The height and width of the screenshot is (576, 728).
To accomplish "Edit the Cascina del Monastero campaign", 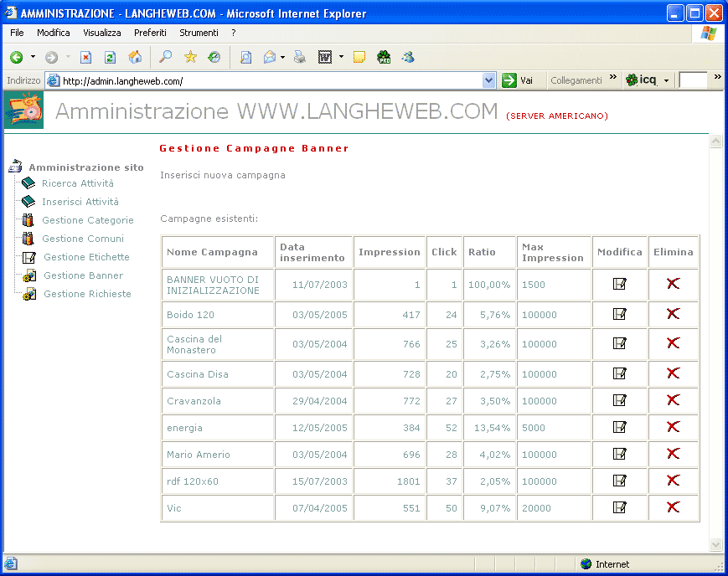I will [620, 343].
